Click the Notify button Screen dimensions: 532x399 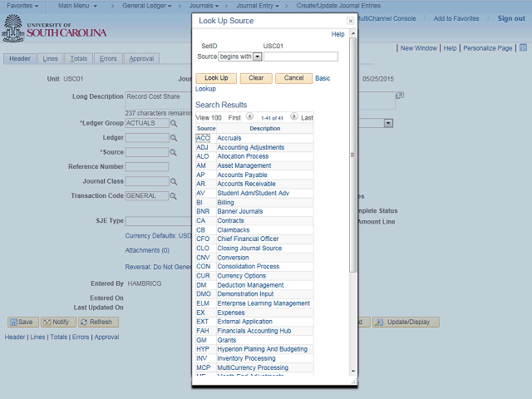point(58,322)
